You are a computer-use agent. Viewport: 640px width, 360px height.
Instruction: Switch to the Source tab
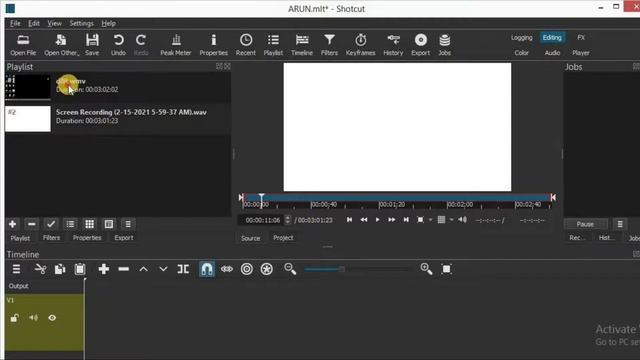(x=250, y=238)
